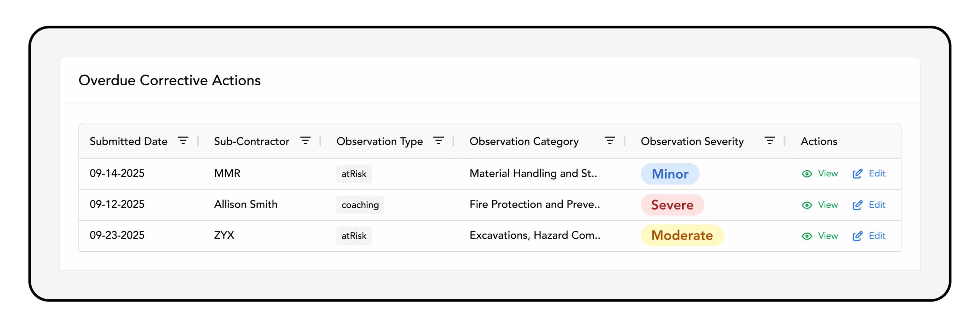Viewport: 980px width, 327px height.
Task: Edit the 09-23-2025 ZYX observation
Action: coord(877,236)
